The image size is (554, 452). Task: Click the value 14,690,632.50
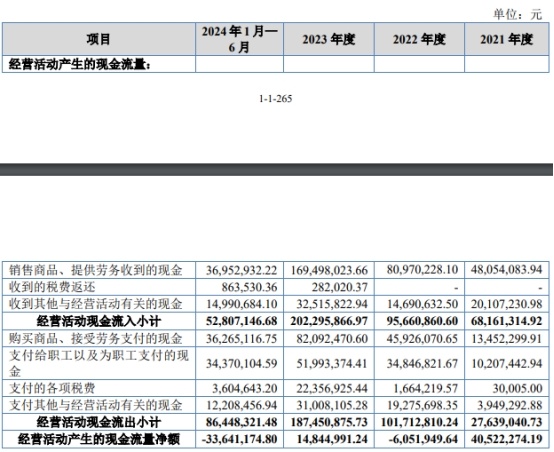pos(422,304)
